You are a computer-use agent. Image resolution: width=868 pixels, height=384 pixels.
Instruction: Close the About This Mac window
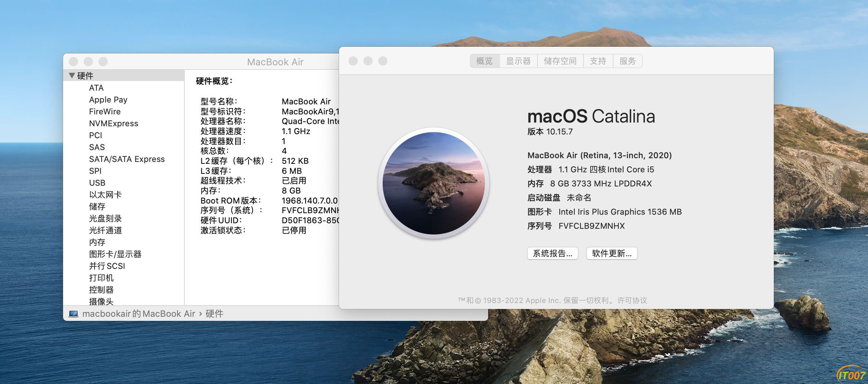pyautogui.click(x=353, y=61)
